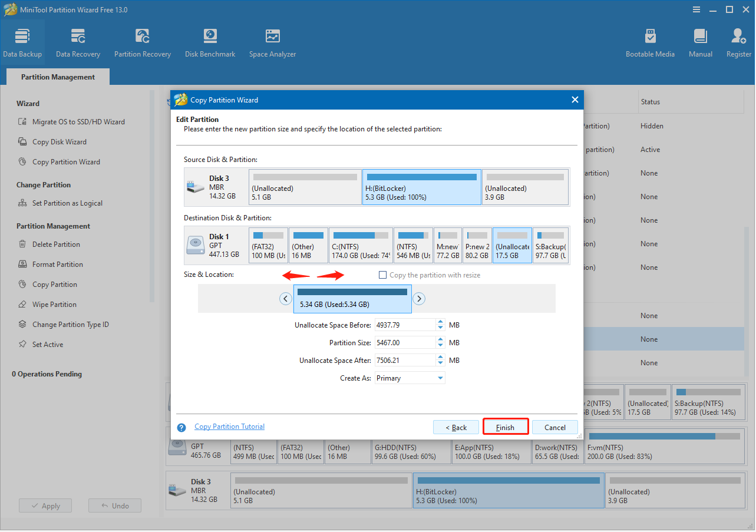Select Format Partition in the sidebar
This screenshot has height=532, width=756.
point(57,264)
